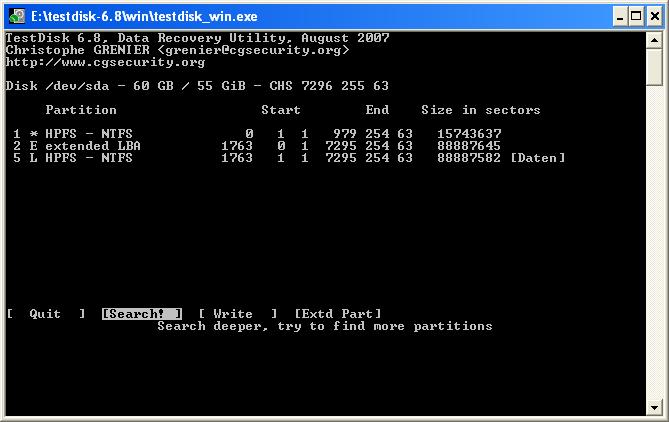
Task: Click the sector size 88887645
Action: [469, 146]
